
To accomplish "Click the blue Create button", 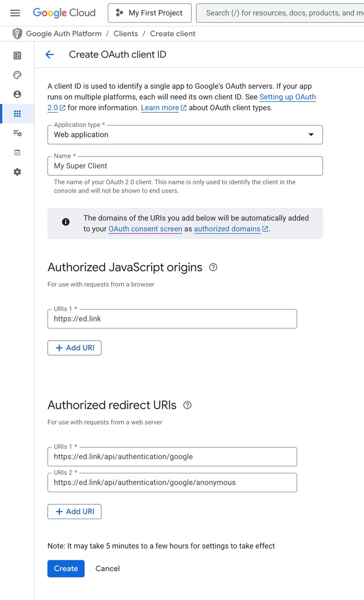I will 66,569.
